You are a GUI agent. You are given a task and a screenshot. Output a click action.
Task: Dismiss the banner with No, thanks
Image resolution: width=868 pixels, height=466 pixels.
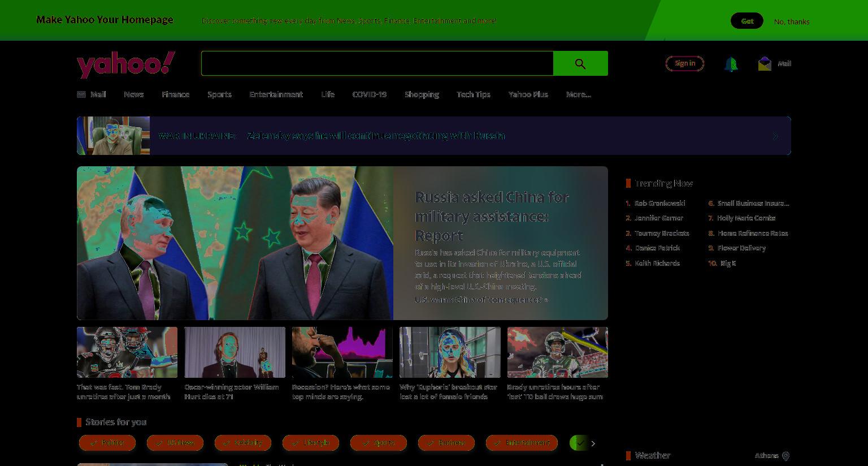point(792,21)
